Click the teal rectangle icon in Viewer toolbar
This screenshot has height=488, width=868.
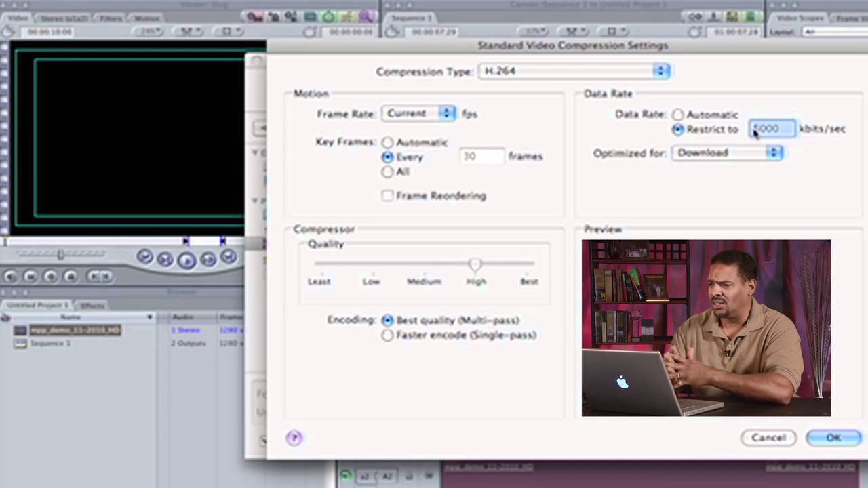(311, 17)
